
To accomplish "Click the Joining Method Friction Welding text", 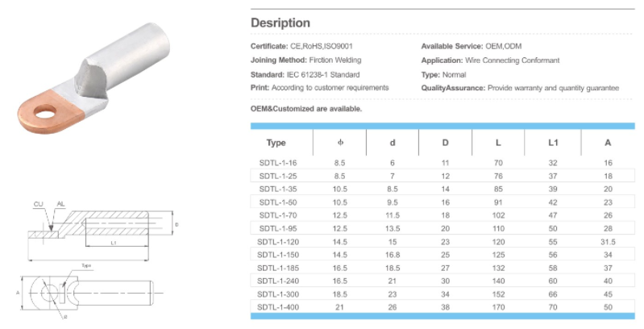I will [x=305, y=60].
